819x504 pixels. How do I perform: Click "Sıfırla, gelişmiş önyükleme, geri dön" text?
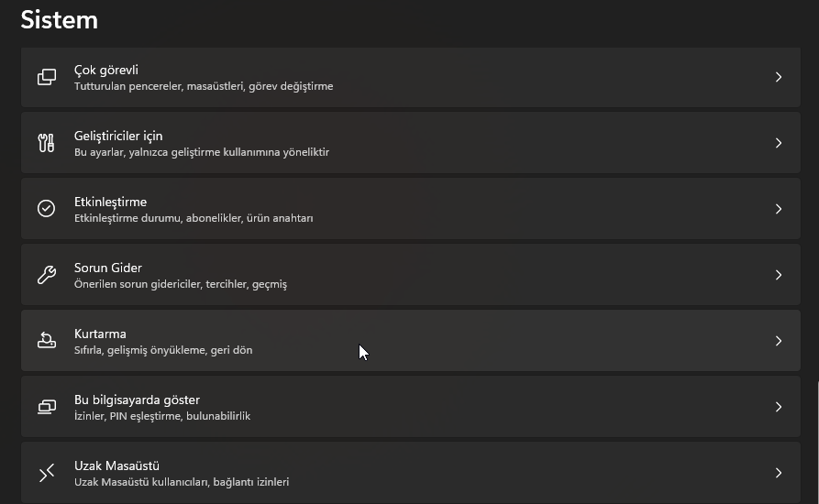pos(163,350)
